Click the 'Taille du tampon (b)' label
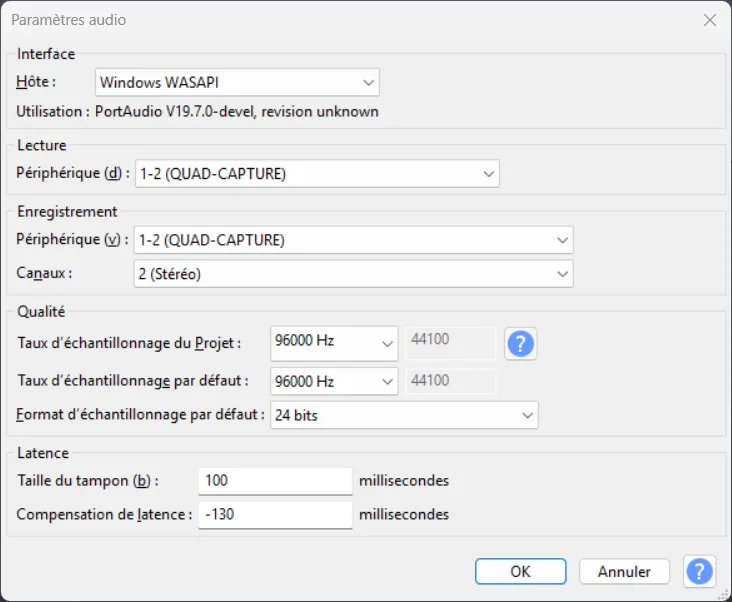 88,481
